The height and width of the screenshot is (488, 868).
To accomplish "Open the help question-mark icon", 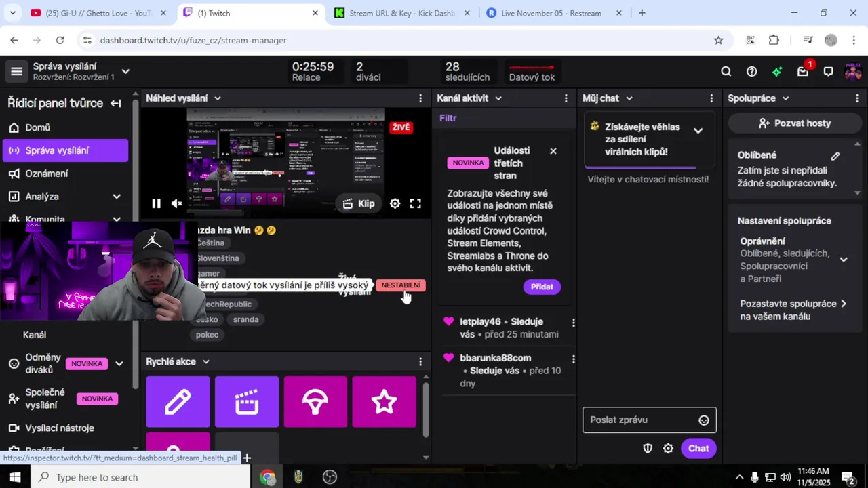I will 751,72.
